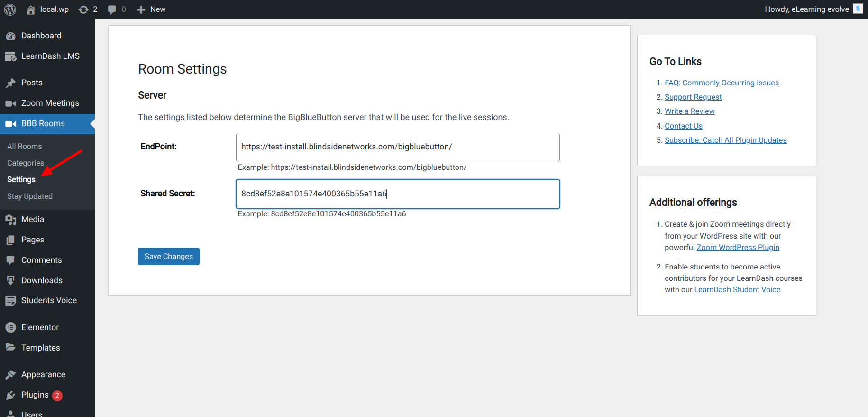Click the Pages icon

(x=10, y=240)
